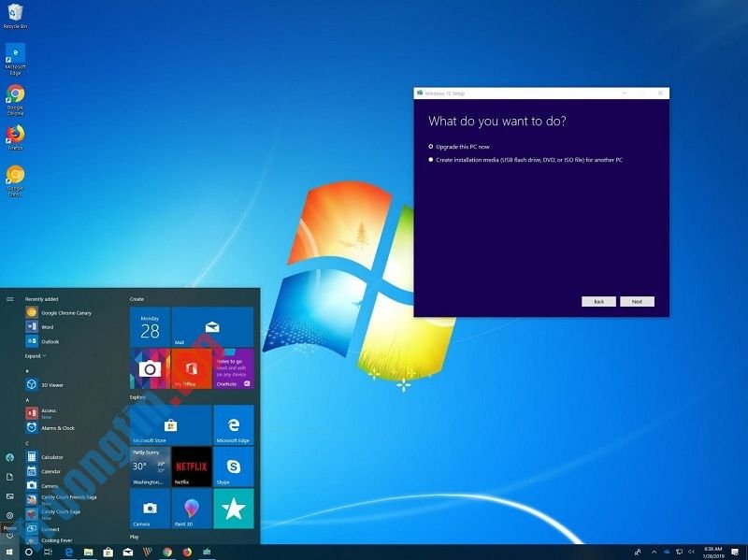
Task: Open the Mail tile
Action: 210,327
